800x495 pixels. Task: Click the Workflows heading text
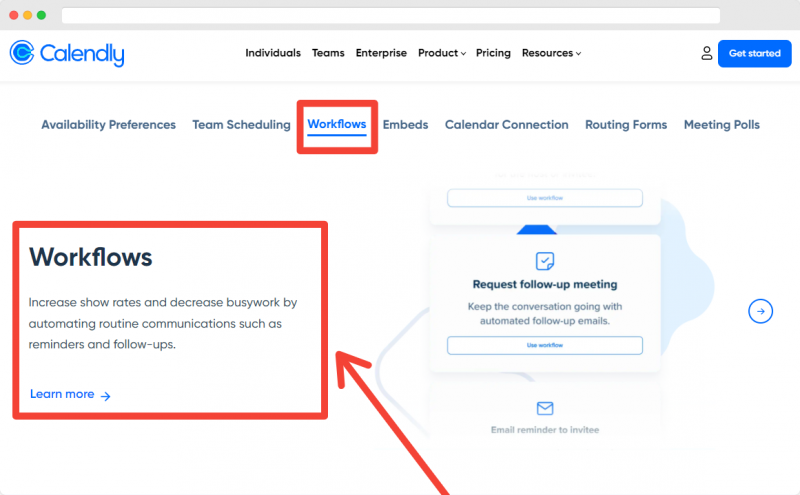(x=90, y=257)
